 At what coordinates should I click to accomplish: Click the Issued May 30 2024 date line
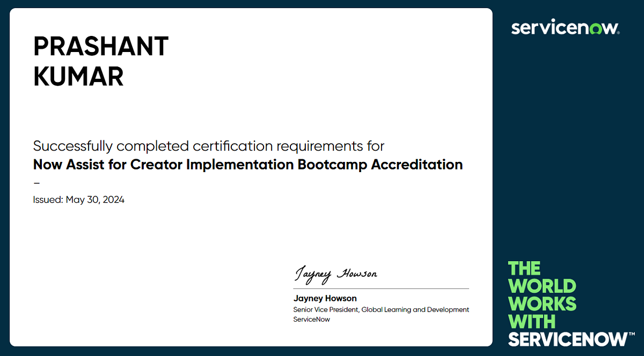point(78,199)
